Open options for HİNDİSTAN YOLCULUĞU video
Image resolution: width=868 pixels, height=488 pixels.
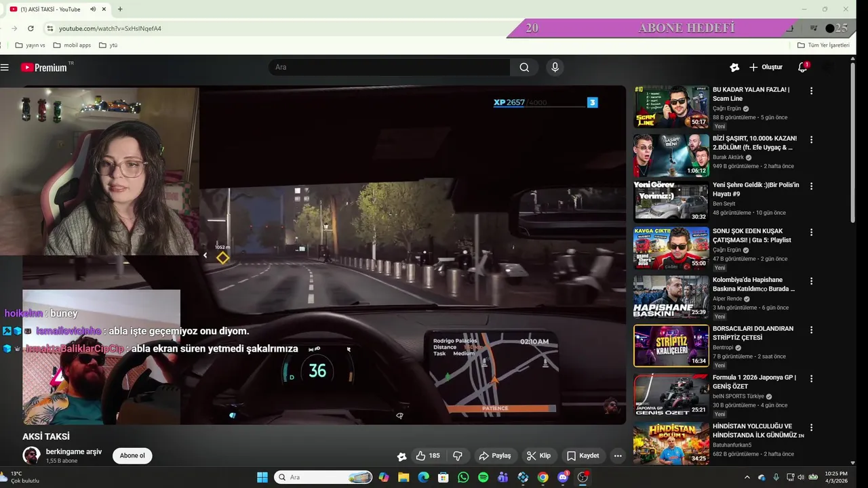coord(811,428)
